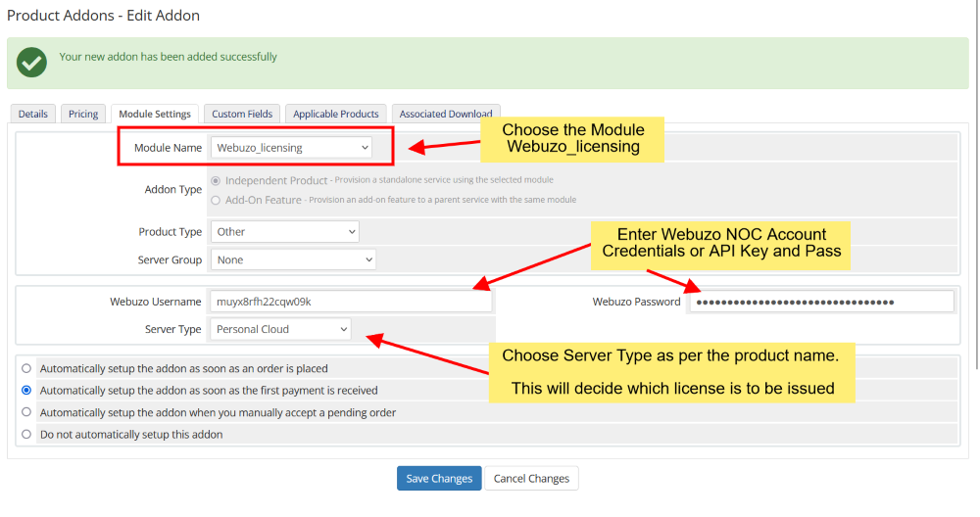The width and height of the screenshot is (980, 517).
Task: Click the 'Your new addon has been added successfully' message
Action: coord(169,57)
